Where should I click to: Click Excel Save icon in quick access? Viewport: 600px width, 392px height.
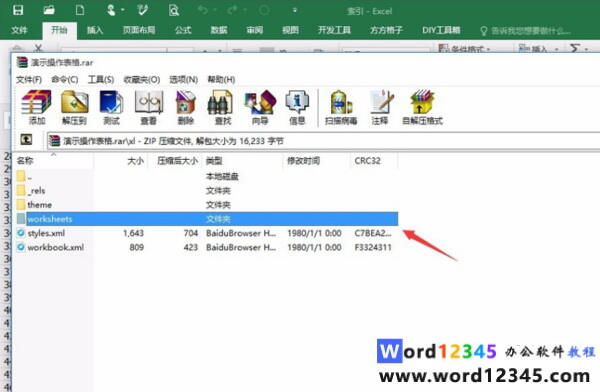(x=18, y=10)
